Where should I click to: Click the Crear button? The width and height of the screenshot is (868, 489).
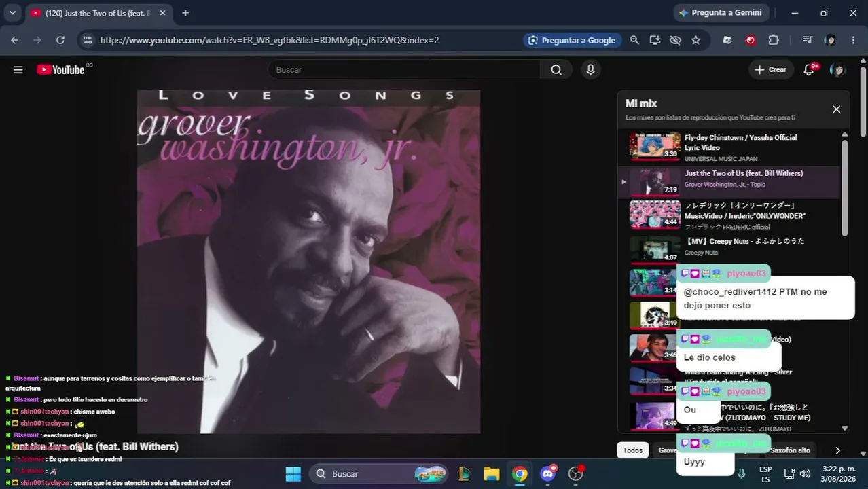click(771, 70)
